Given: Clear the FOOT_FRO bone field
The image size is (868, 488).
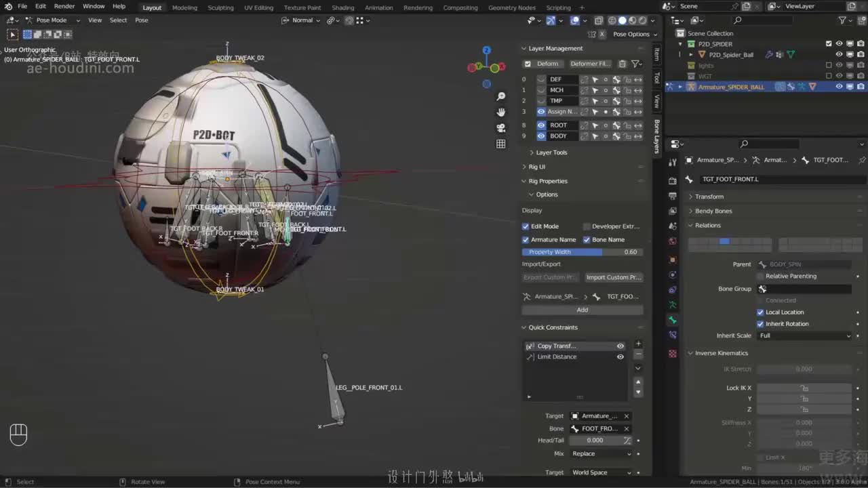Looking at the screenshot, I should tap(627, 428).
